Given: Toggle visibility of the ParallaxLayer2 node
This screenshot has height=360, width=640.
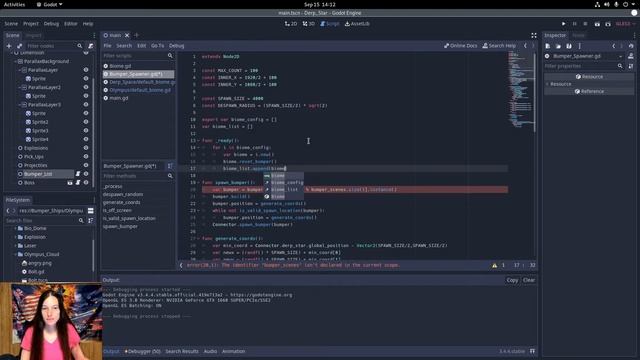Looking at the screenshot, I should [86, 87].
